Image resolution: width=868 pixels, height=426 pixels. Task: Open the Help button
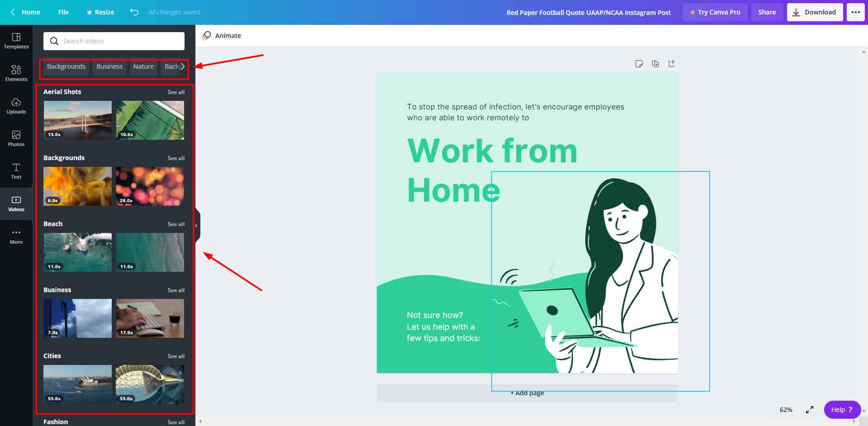pyautogui.click(x=842, y=410)
